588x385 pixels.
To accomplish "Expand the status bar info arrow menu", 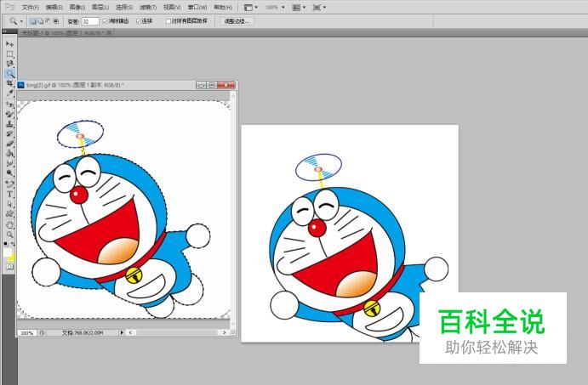I will 122,332.
